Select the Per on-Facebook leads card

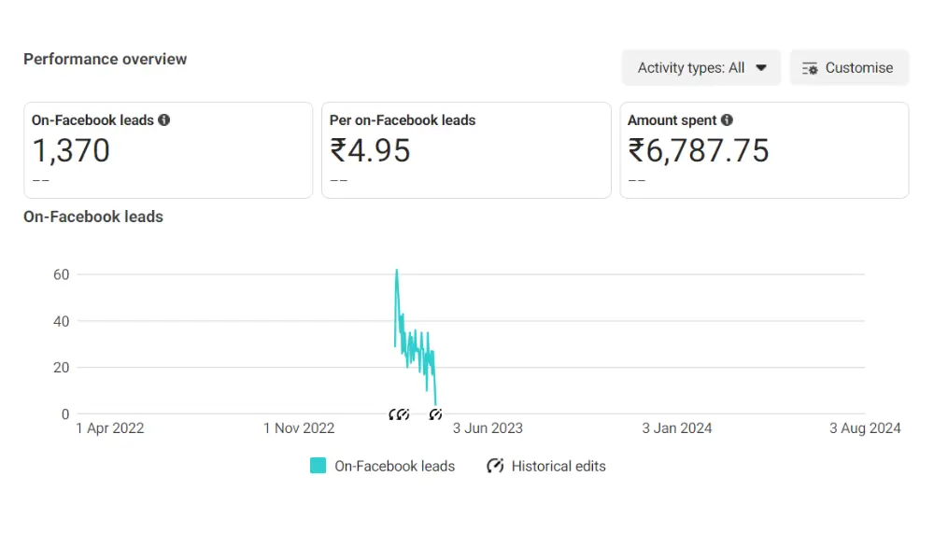466,150
